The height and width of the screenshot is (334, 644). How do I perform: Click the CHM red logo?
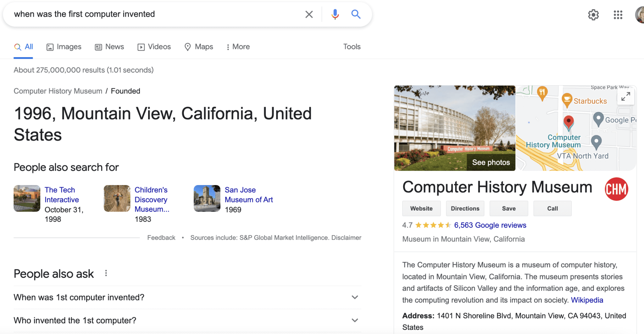click(x=616, y=189)
